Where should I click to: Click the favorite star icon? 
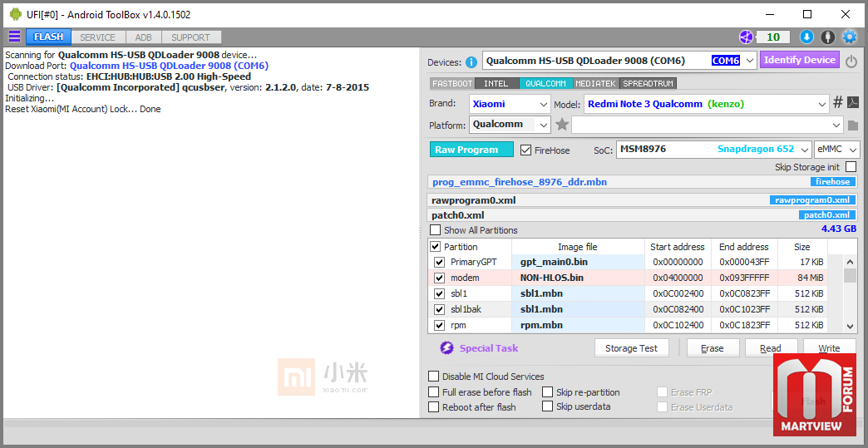pos(562,125)
